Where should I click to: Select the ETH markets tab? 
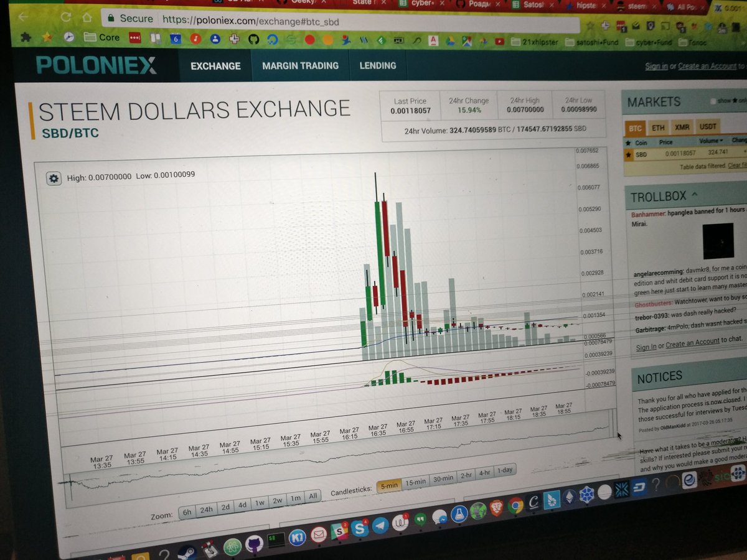(657, 128)
